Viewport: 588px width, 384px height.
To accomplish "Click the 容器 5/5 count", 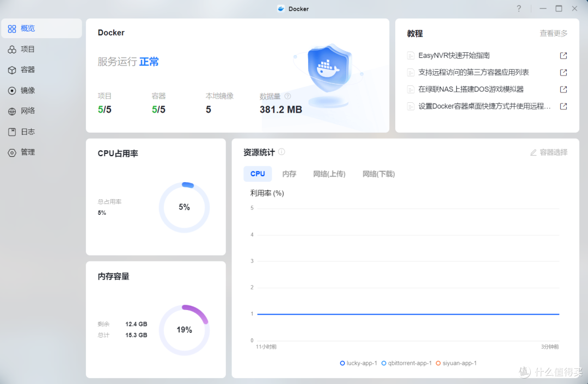I will [158, 109].
